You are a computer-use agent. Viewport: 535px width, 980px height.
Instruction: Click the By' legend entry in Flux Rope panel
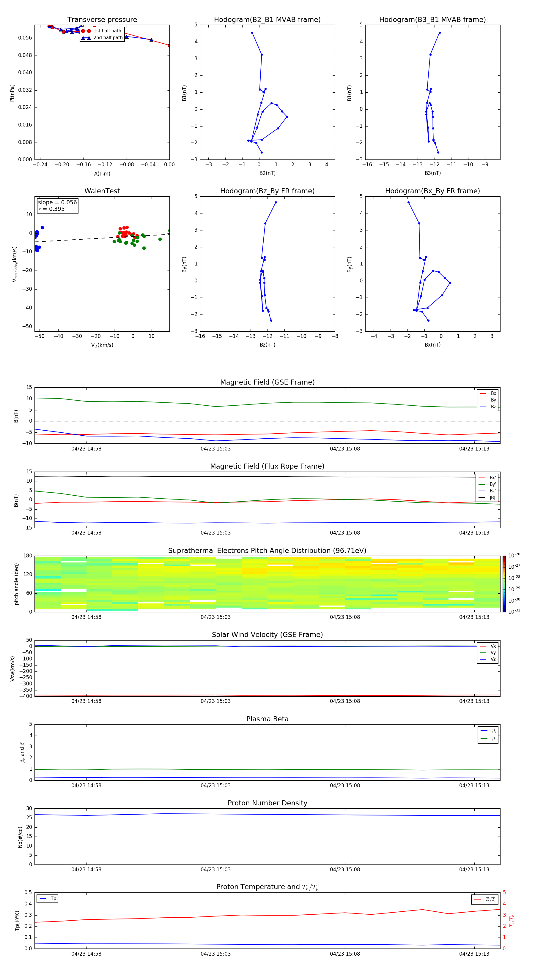(487, 484)
